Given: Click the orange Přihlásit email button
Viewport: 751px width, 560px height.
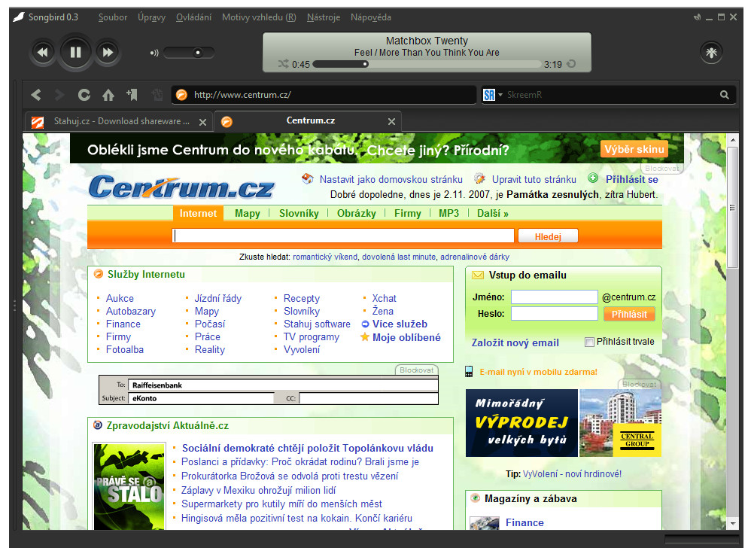Looking at the screenshot, I should pos(629,315).
